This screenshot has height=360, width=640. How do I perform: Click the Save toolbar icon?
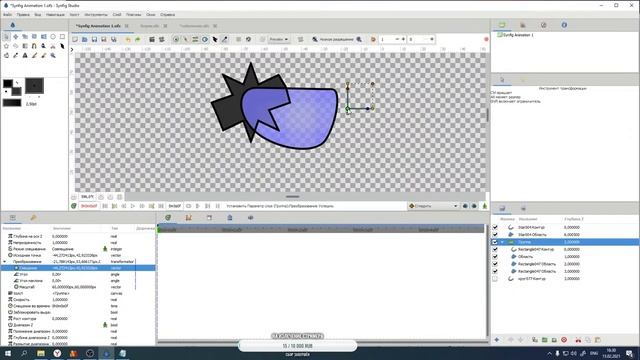[94, 40]
